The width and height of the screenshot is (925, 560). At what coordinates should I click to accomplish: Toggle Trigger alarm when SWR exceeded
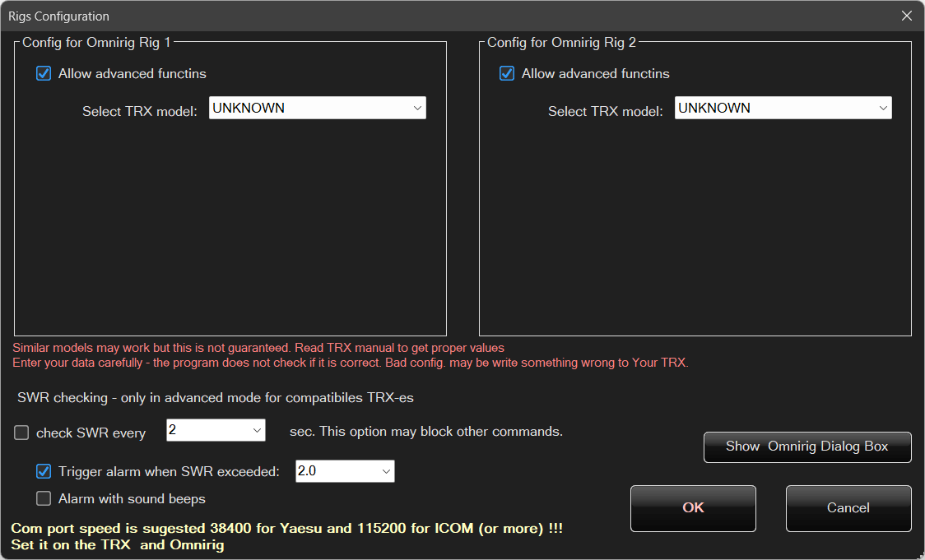point(44,472)
